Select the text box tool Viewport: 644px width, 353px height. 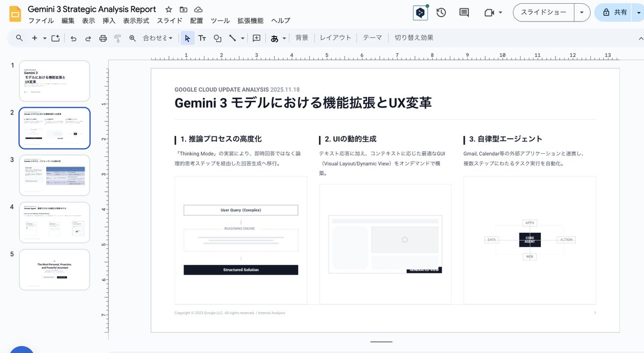click(x=202, y=38)
